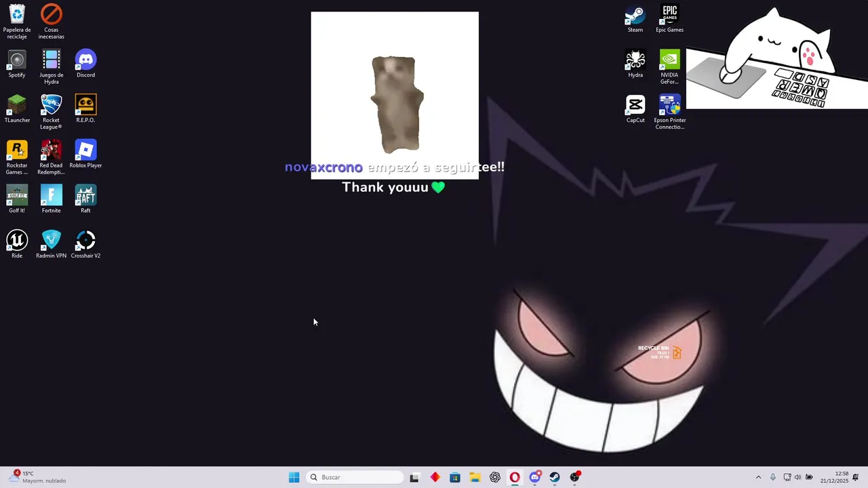Expand the hidden system tray icons
Screen dimensions: 868x488
pos(758,477)
